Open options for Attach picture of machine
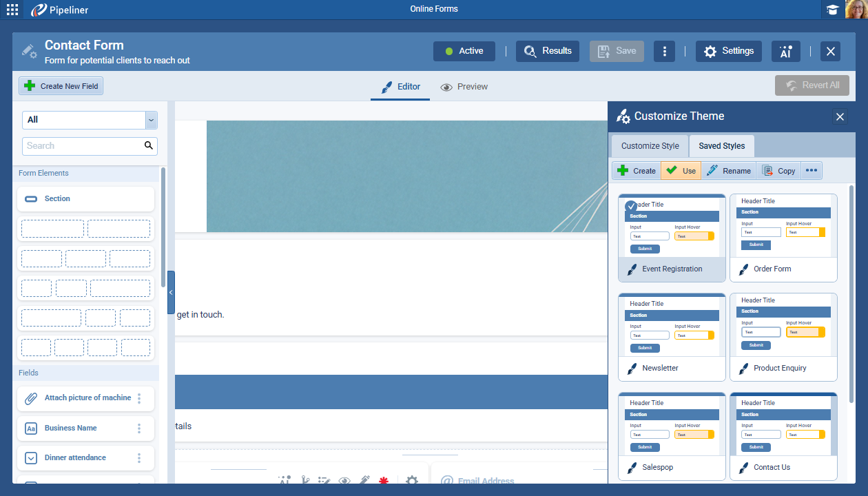Image resolution: width=868 pixels, height=496 pixels. tap(139, 398)
